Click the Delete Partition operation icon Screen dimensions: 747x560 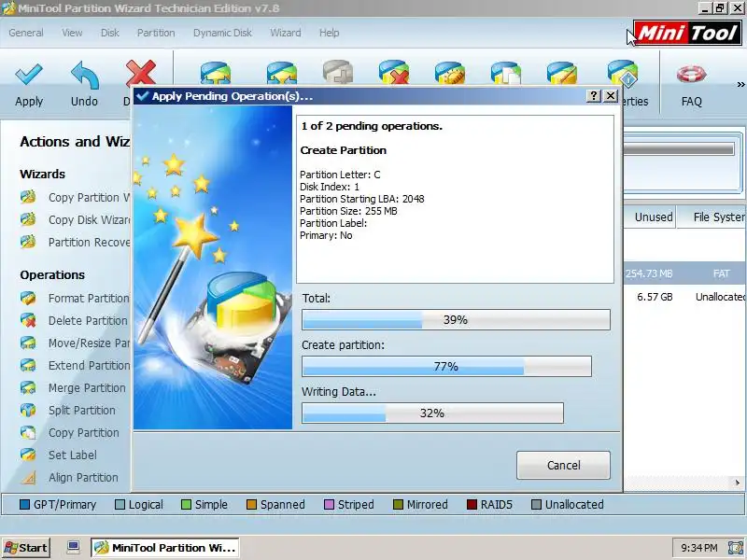[x=28, y=320]
